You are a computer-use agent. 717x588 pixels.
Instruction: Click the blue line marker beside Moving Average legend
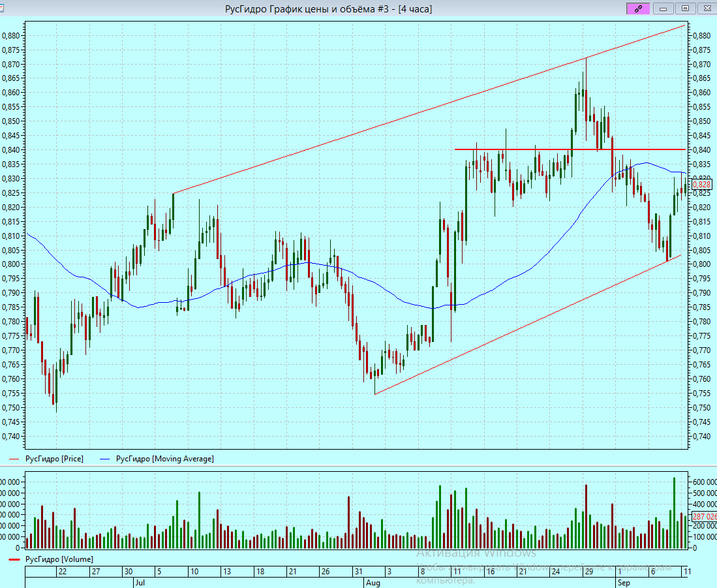point(105,459)
